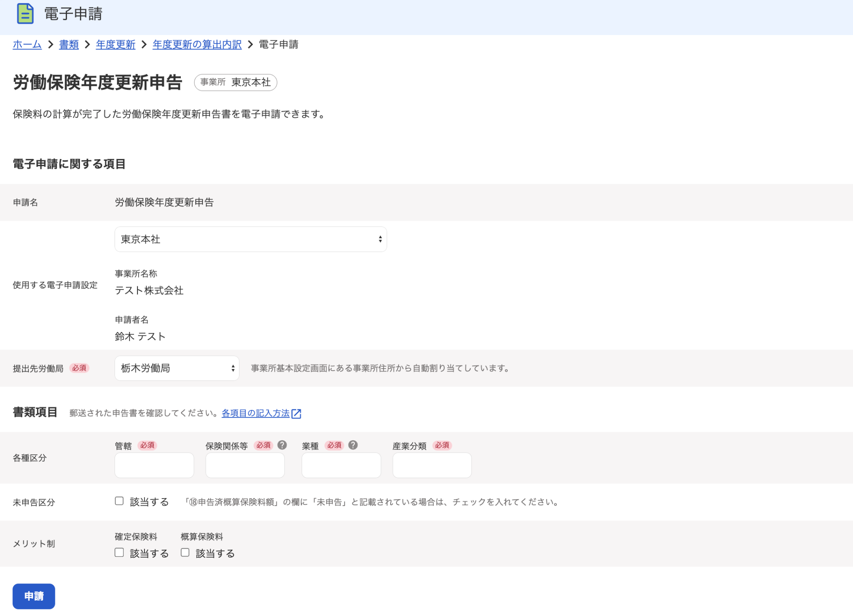Open 書類 breadcrumb link
853x616 pixels.
(x=69, y=45)
